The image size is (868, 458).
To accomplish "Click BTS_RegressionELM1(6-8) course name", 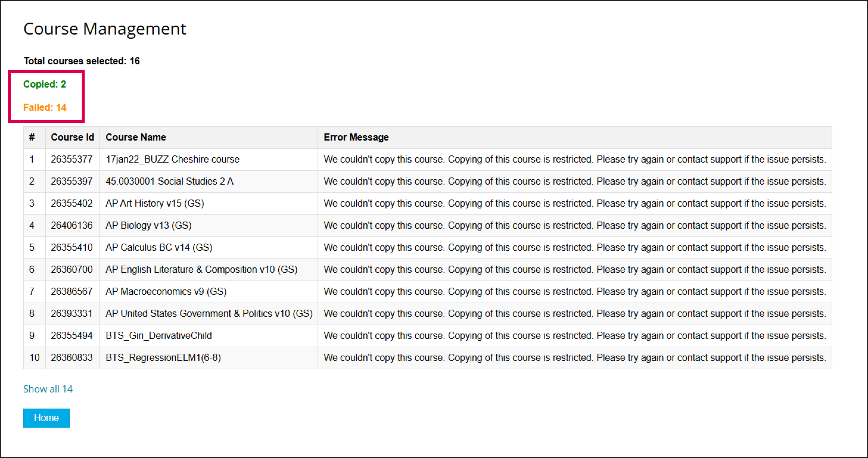I will tap(163, 358).
